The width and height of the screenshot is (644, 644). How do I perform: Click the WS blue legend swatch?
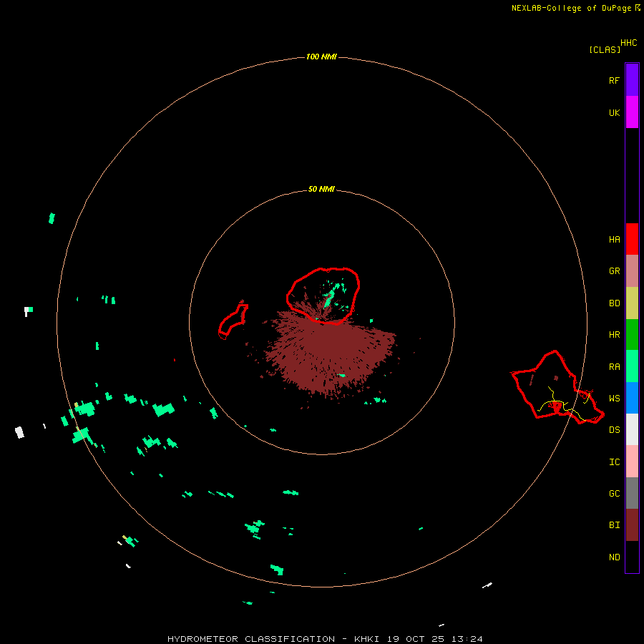pyautogui.click(x=632, y=398)
